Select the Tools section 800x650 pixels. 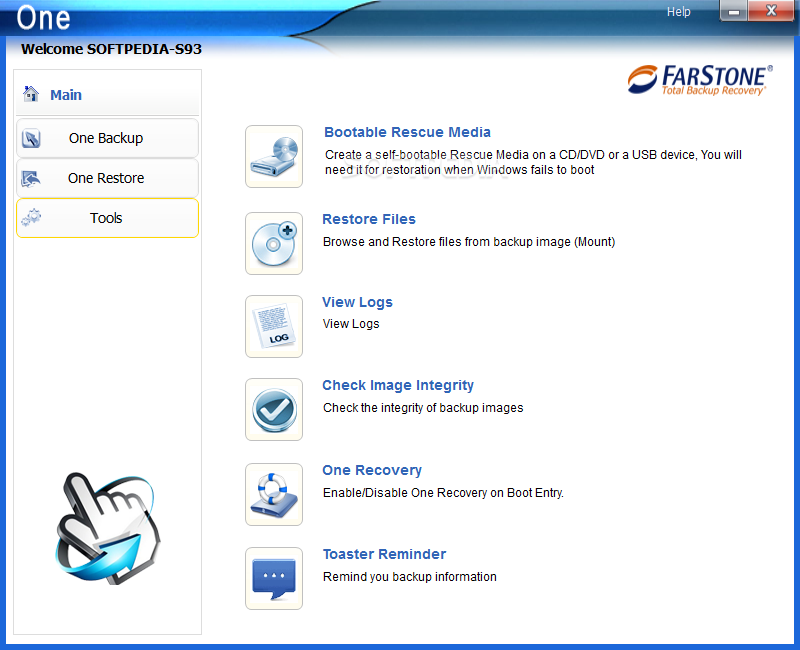pyautogui.click(x=107, y=218)
